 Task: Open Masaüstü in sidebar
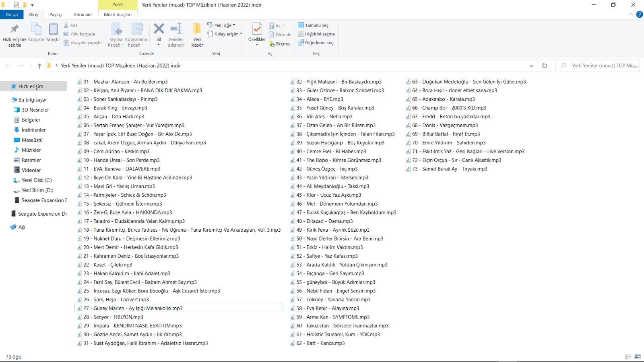pyautogui.click(x=32, y=140)
